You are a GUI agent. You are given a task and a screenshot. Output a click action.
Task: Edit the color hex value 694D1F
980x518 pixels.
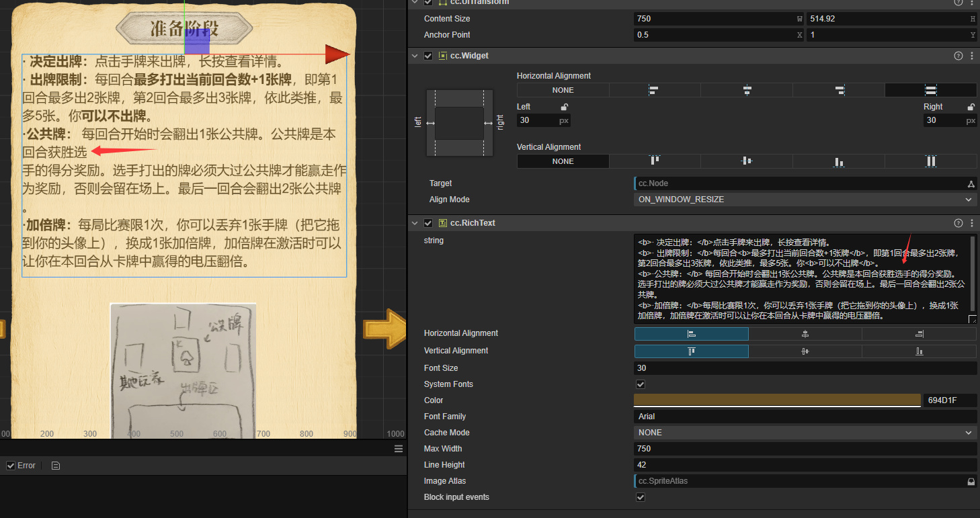tap(950, 400)
